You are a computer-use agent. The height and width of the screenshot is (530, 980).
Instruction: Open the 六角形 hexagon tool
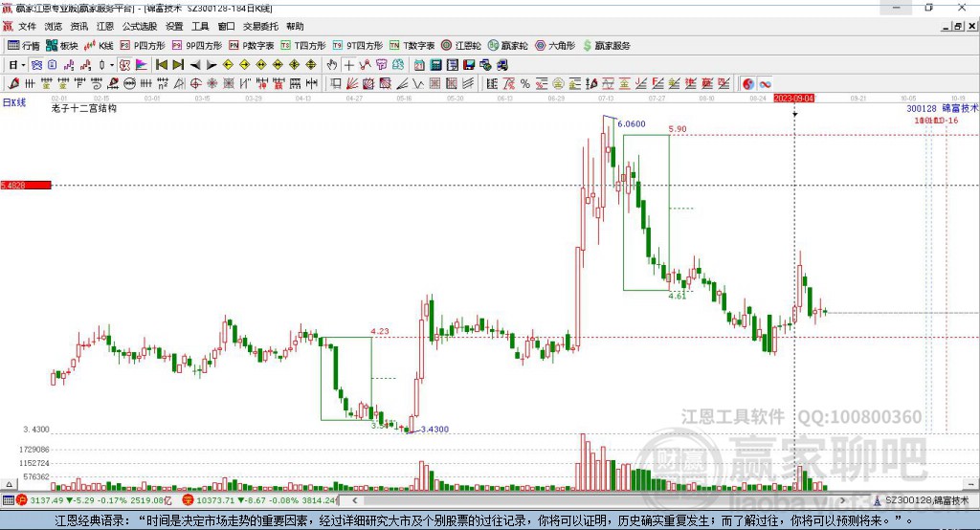555,46
